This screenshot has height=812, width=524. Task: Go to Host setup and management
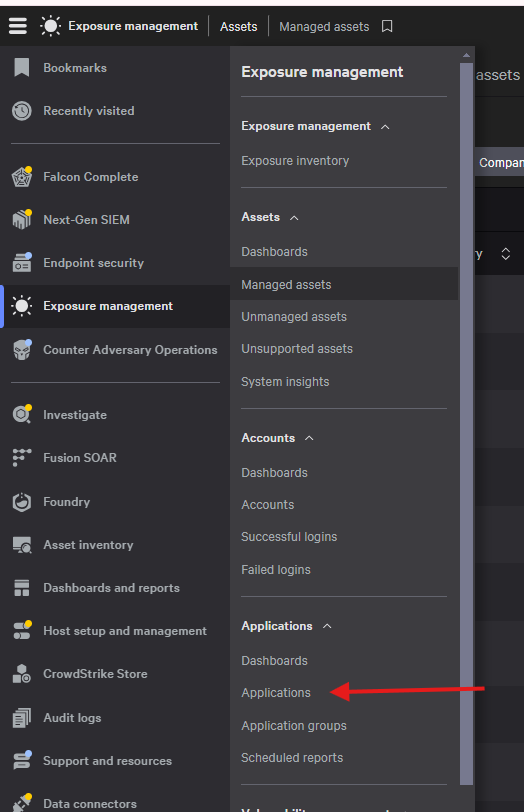tap(125, 631)
